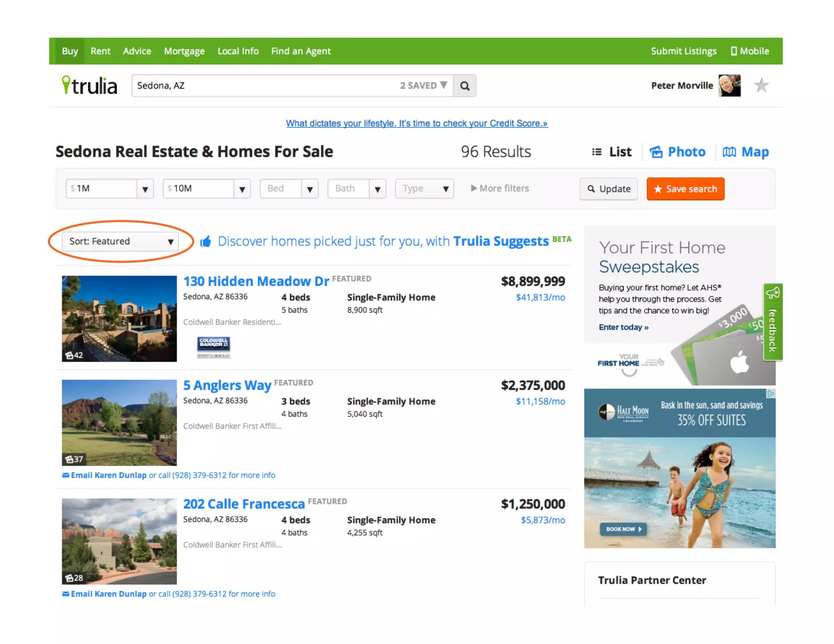Click the gray favorites star icon
This screenshot has width=834, height=644.
(761, 86)
